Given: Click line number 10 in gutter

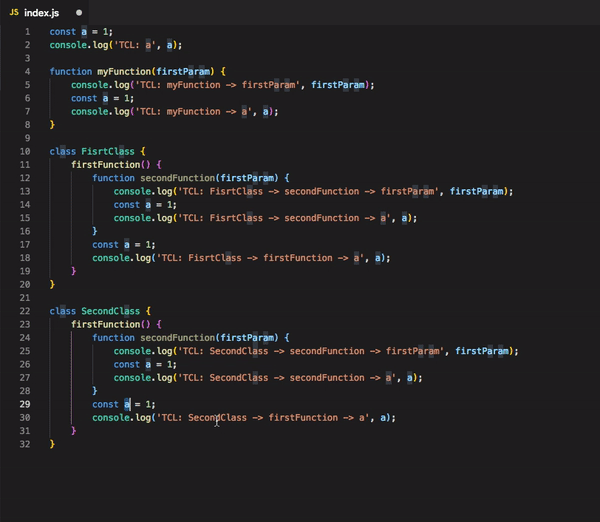Looking at the screenshot, I should (x=25, y=152).
